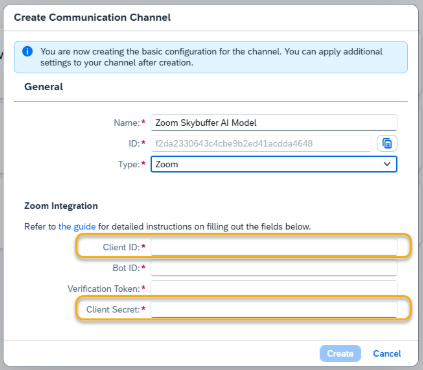423x370 pixels.
Task: Expand the Type dropdown arrow
Action: tap(387, 164)
